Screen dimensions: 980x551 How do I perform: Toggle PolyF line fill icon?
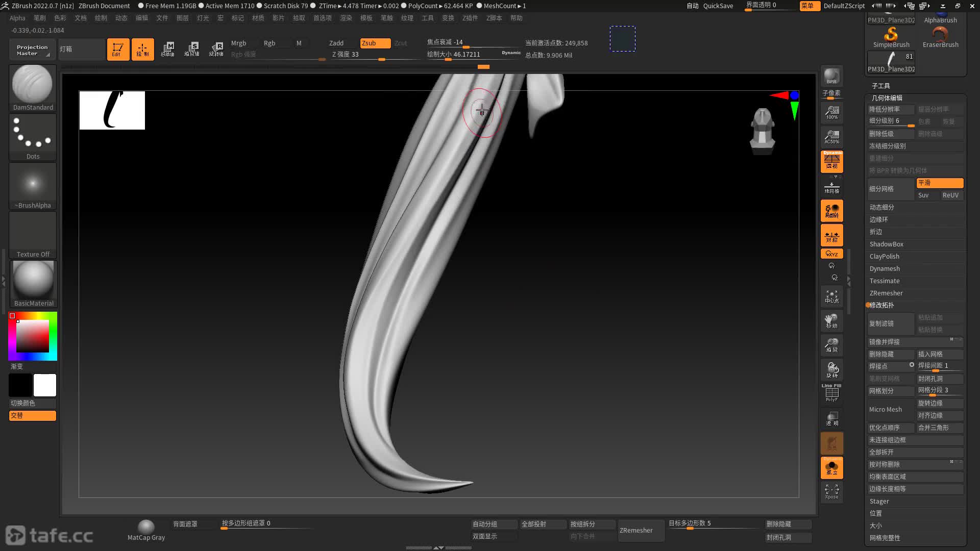click(x=831, y=392)
